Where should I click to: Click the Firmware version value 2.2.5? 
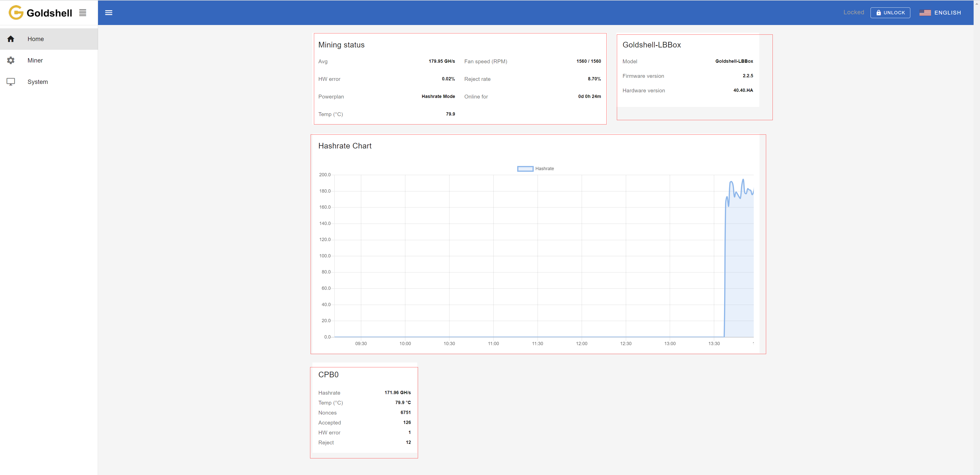point(748,76)
